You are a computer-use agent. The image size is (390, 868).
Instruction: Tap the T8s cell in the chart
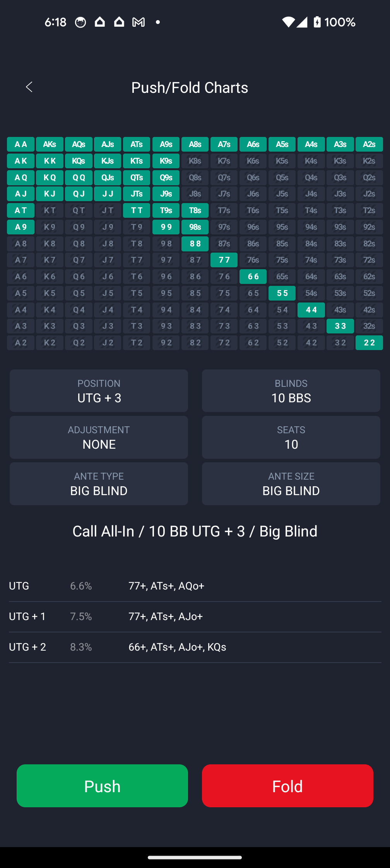[x=195, y=210]
